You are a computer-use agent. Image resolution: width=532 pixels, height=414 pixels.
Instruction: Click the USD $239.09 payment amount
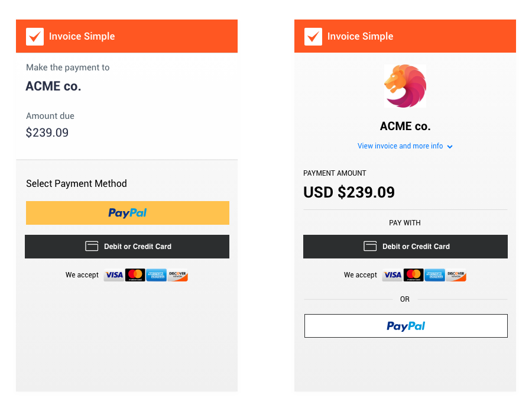pyautogui.click(x=349, y=192)
